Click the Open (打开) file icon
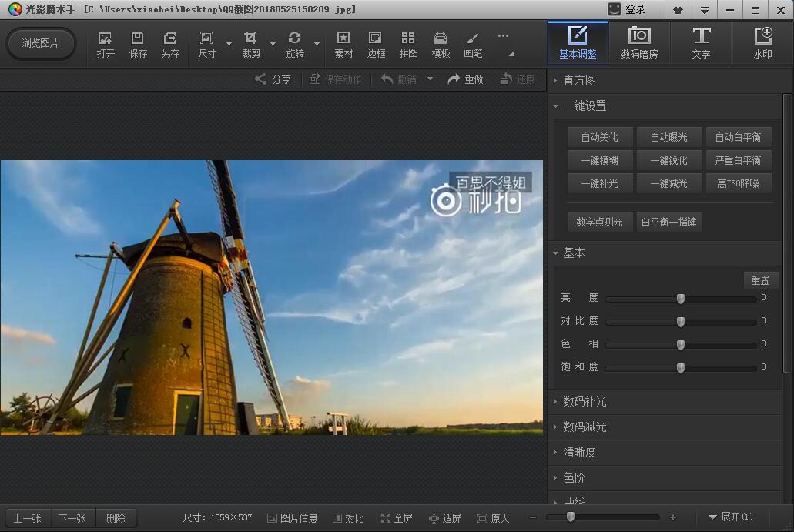This screenshot has height=532, width=794. click(106, 44)
